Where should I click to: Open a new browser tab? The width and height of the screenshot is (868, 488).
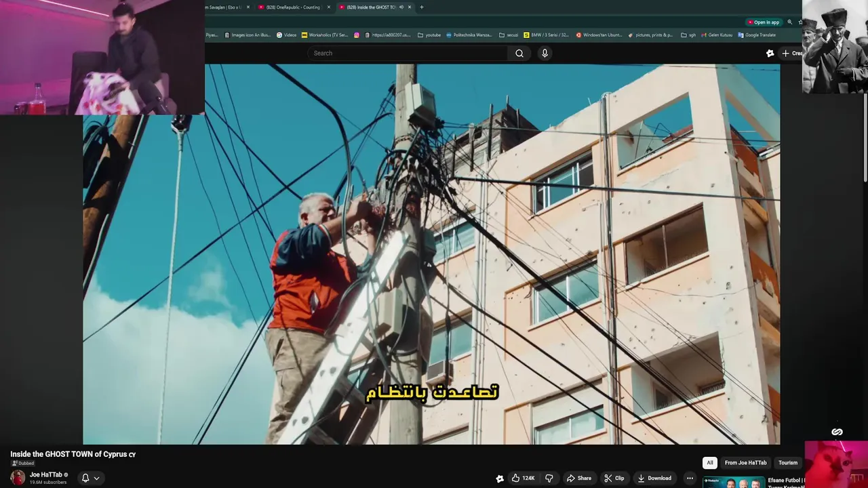click(x=422, y=7)
